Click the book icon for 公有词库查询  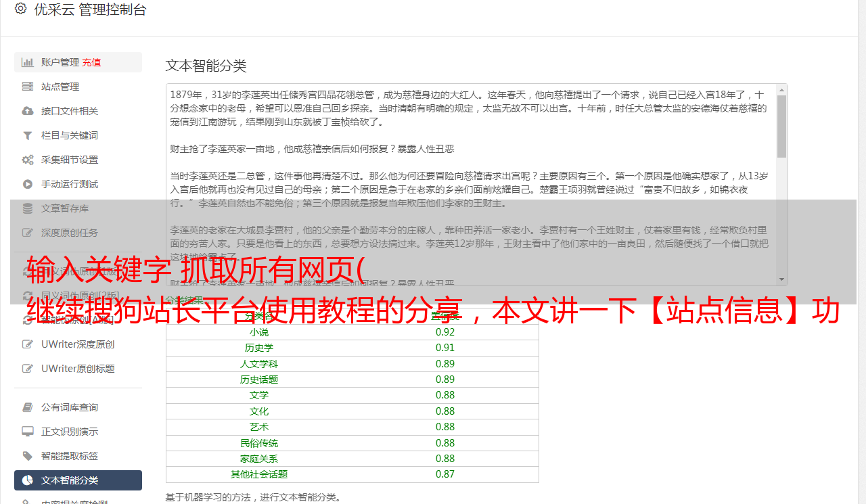tap(28, 407)
